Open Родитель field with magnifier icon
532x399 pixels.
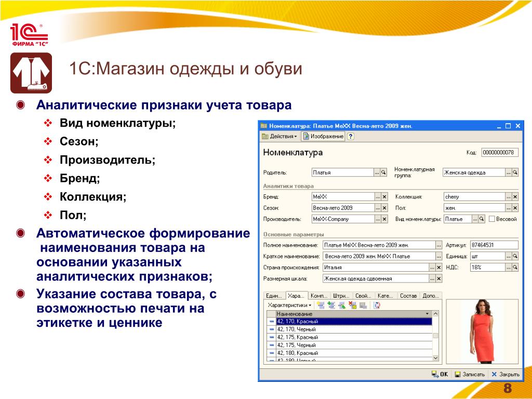(x=383, y=172)
